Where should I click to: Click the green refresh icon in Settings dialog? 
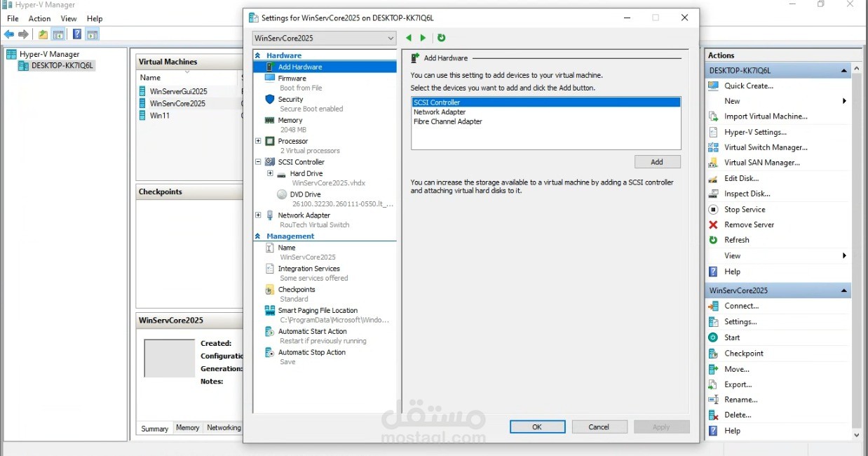coord(441,38)
